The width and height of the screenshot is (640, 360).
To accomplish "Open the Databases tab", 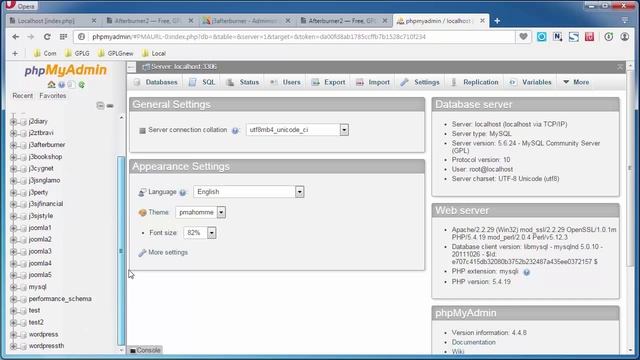I will 156,82.
